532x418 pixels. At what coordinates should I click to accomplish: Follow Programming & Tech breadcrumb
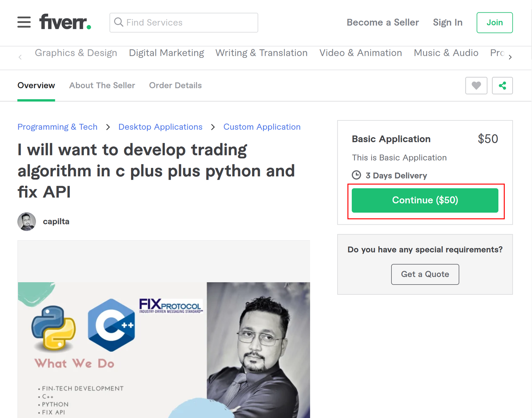click(58, 127)
